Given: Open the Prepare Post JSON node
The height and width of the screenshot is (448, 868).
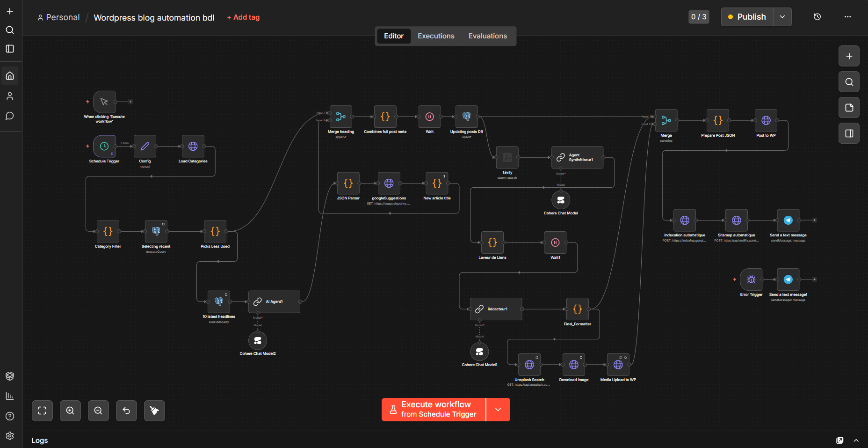Looking at the screenshot, I should click(x=718, y=120).
